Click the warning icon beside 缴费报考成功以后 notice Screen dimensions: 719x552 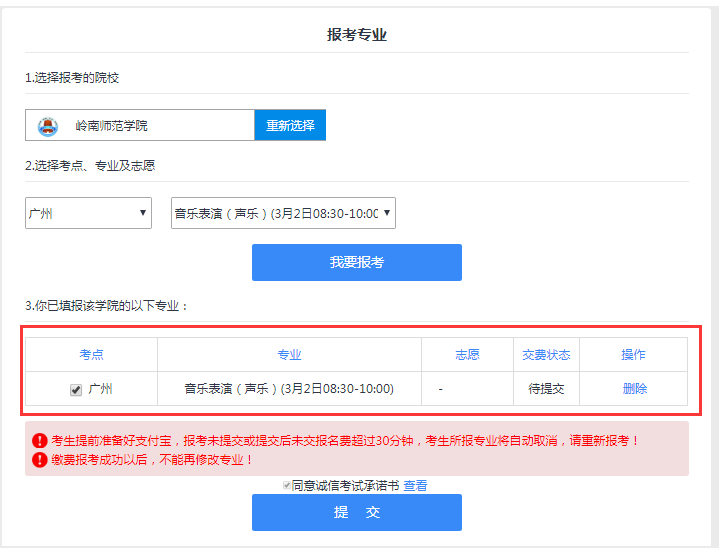[x=39, y=460]
